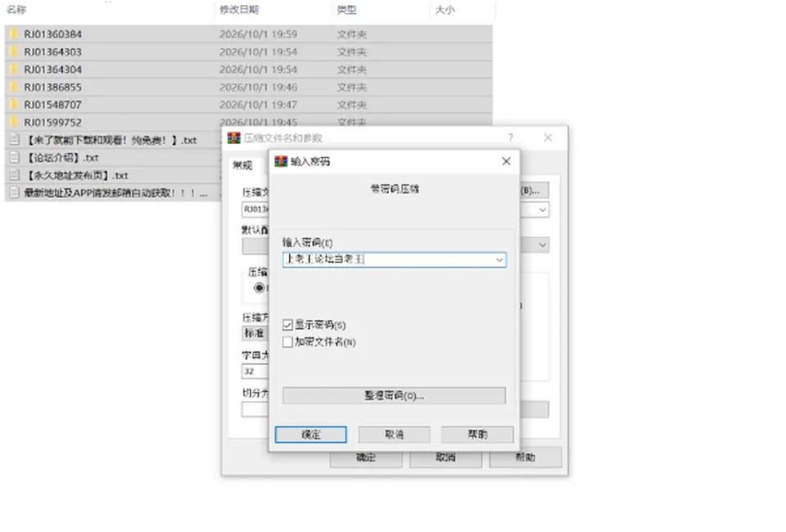This screenshot has width=786, height=532.
Task: Expand the profile dropdown below the archive name
Action: click(542, 245)
